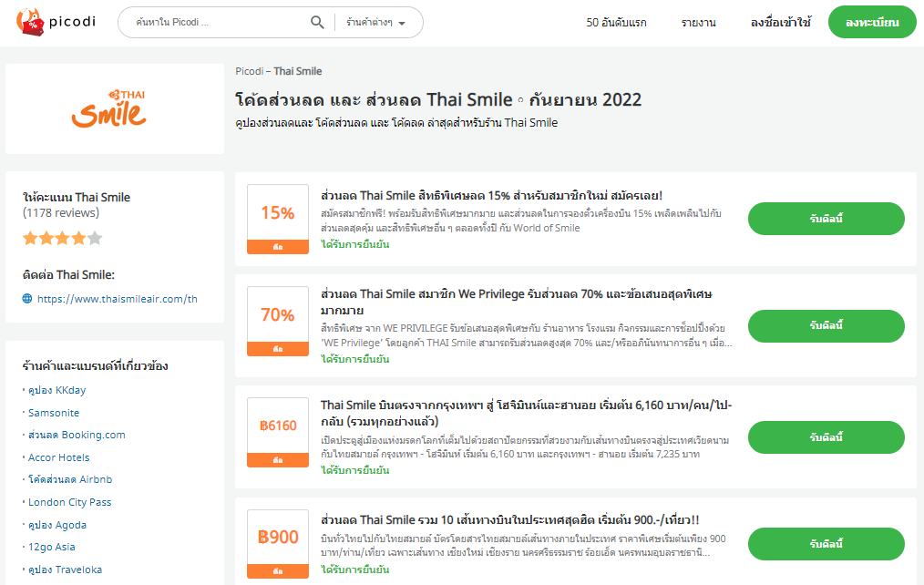This screenshot has width=924, height=585.
Task: Click the 70% deal badge
Action: pos(278,321)
